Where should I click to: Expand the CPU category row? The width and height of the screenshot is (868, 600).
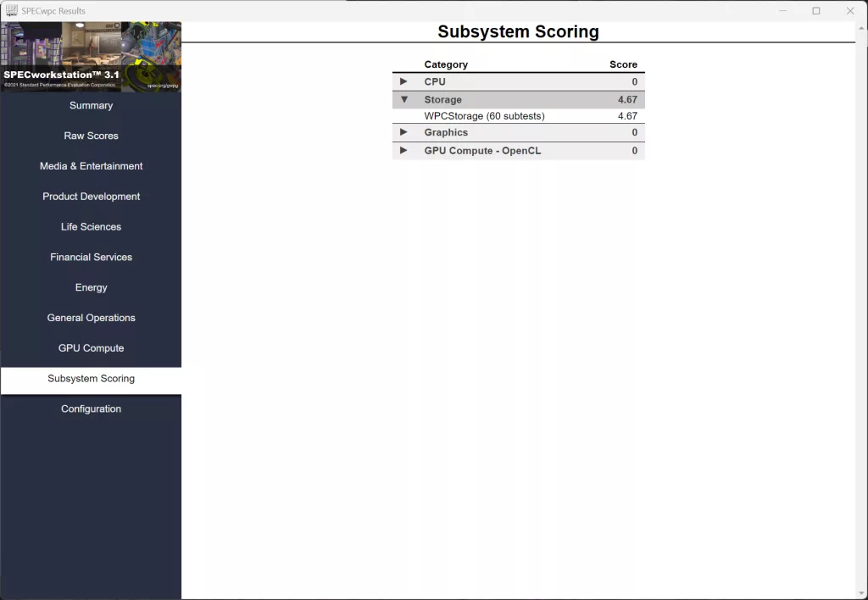click(518, 82)
